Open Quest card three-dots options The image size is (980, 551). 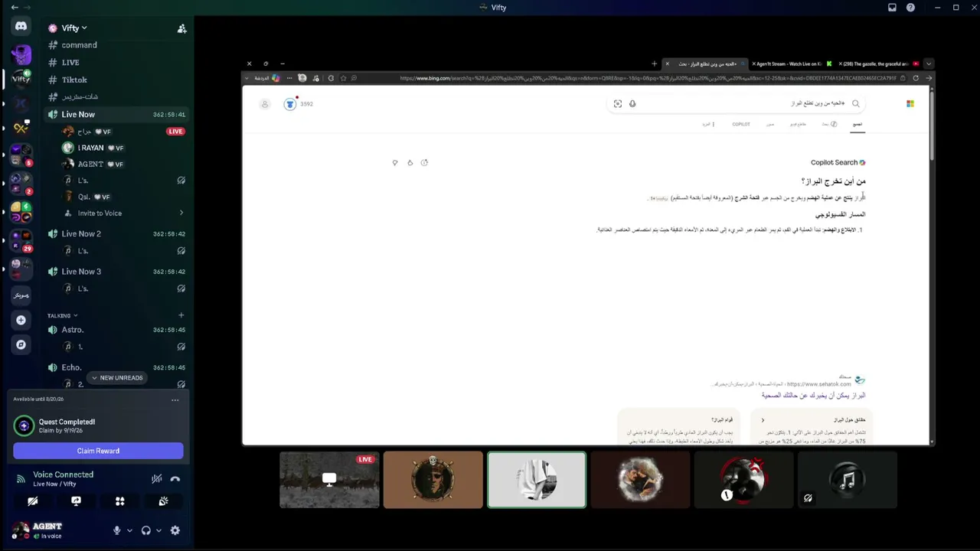pos(175,400)
